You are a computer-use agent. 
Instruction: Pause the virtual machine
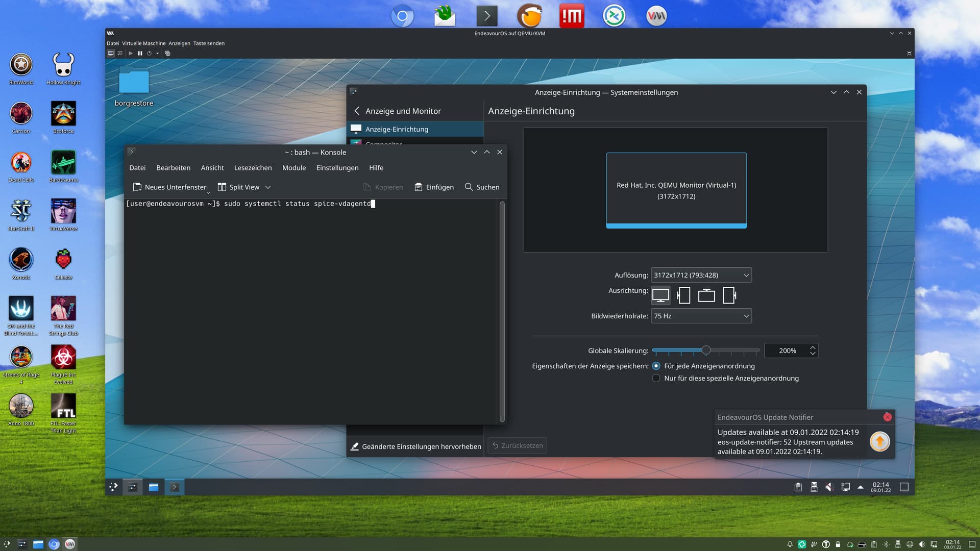[140, 53]
